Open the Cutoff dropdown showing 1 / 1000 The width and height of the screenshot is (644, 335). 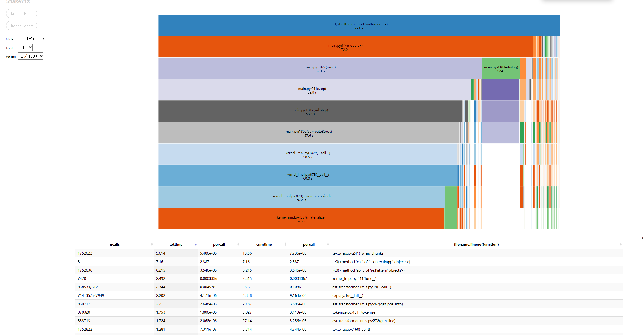(x=30, y=56)
